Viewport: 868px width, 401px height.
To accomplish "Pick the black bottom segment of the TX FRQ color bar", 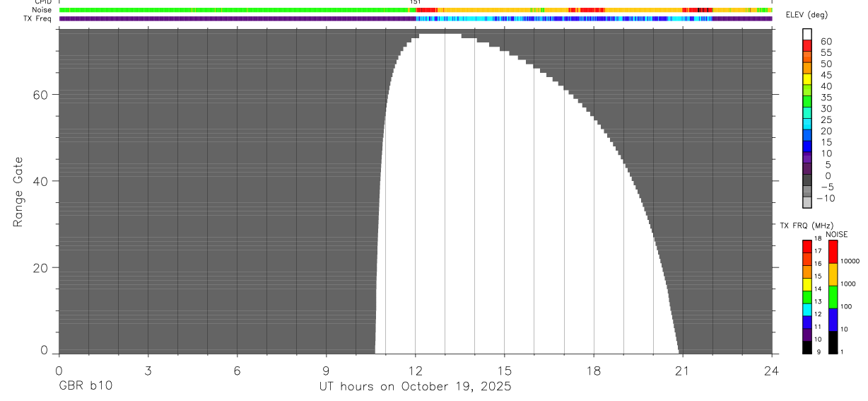I will [x=807, y=347].
